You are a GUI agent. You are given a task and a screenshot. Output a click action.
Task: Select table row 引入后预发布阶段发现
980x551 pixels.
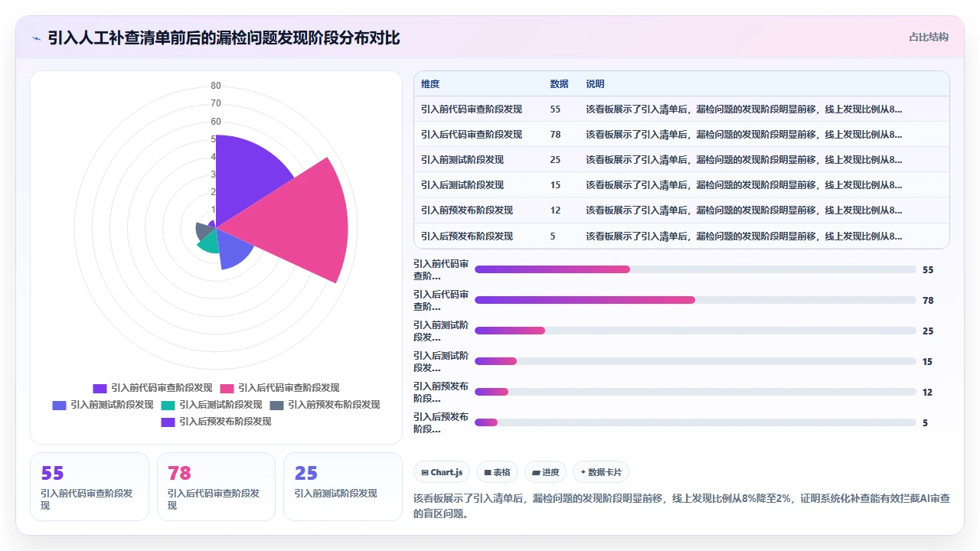tap(681, 236)
